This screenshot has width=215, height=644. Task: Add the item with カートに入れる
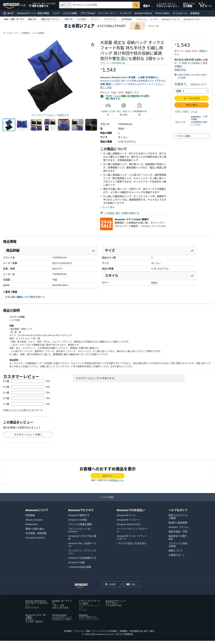(x=191, y=98)
